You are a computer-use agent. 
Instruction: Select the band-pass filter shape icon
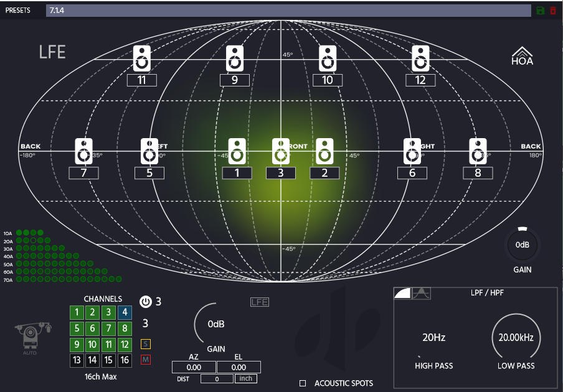pos(421,293)
